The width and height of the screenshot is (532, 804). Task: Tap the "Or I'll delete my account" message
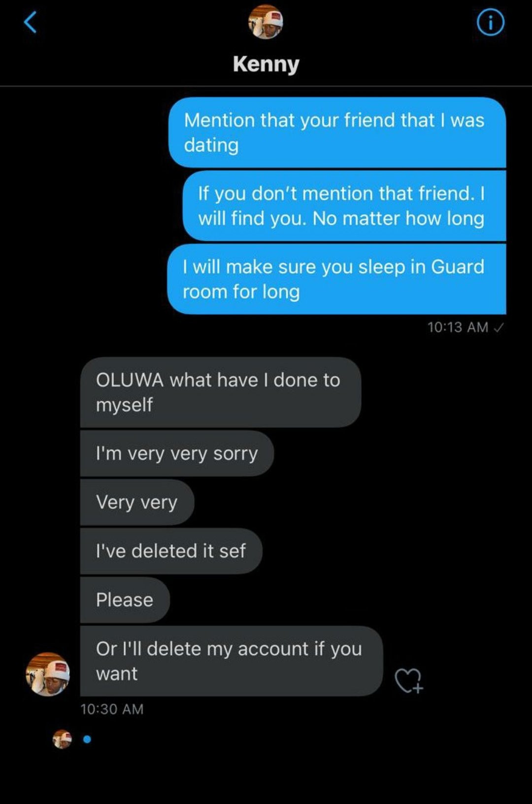[x=231, y=661]
